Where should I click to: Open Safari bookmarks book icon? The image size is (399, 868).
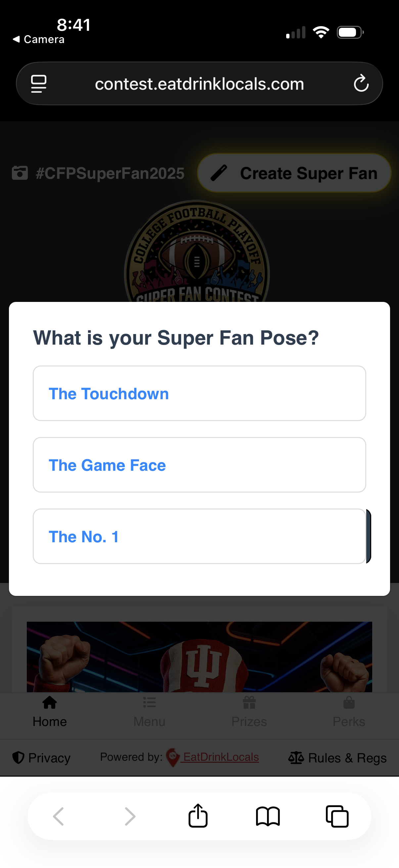click(x=268, y=816)
